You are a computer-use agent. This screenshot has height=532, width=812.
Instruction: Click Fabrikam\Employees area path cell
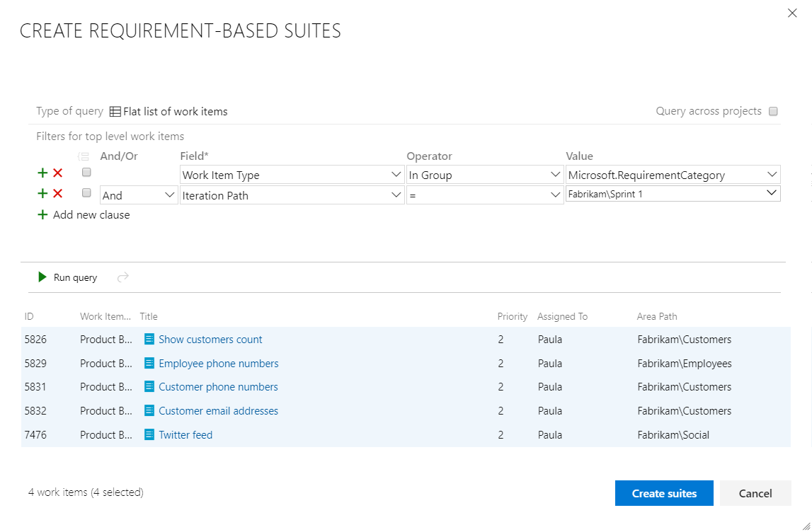click(684, 364)
